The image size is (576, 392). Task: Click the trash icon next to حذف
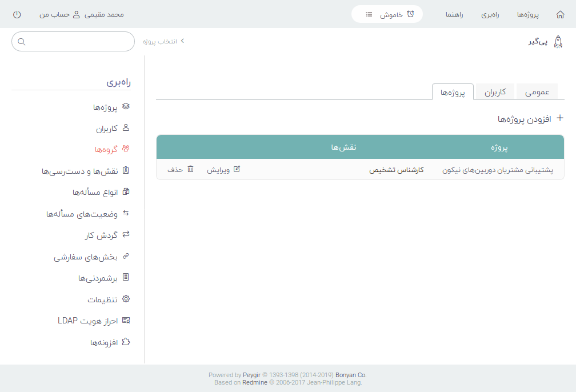tap(190, 170)
